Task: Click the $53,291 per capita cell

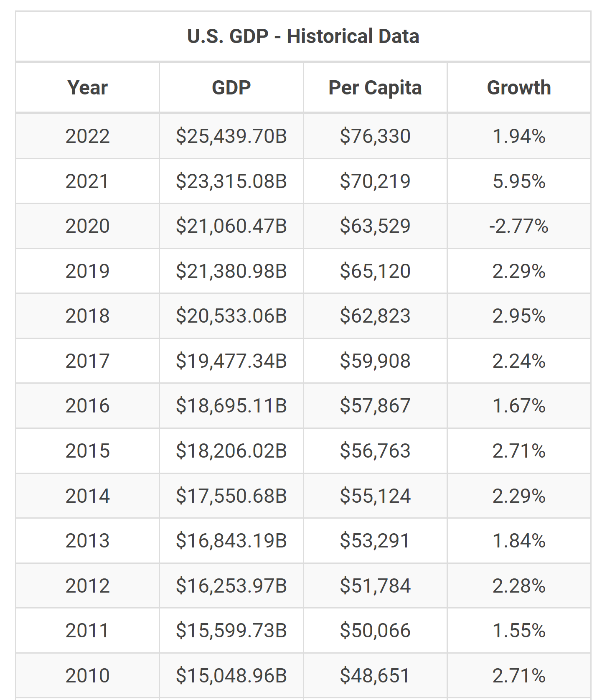Action: coord(375,541)
